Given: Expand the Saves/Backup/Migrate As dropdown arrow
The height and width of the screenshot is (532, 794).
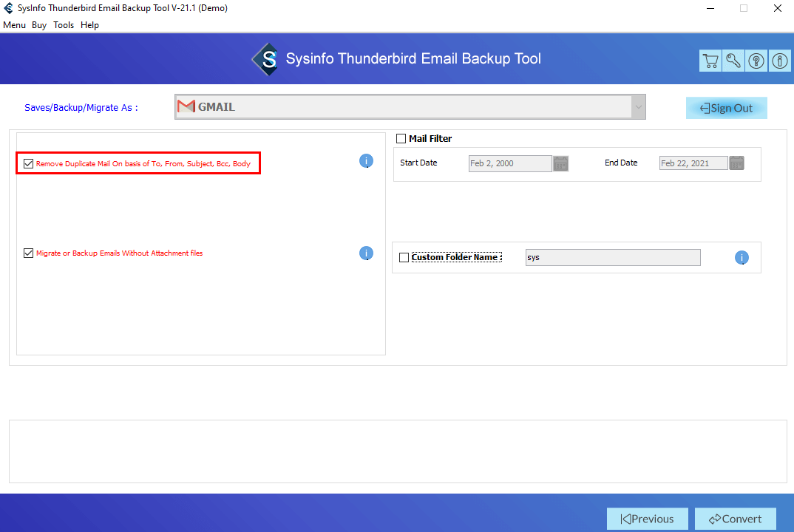Looking at the screenshot, I should [638, 107].
